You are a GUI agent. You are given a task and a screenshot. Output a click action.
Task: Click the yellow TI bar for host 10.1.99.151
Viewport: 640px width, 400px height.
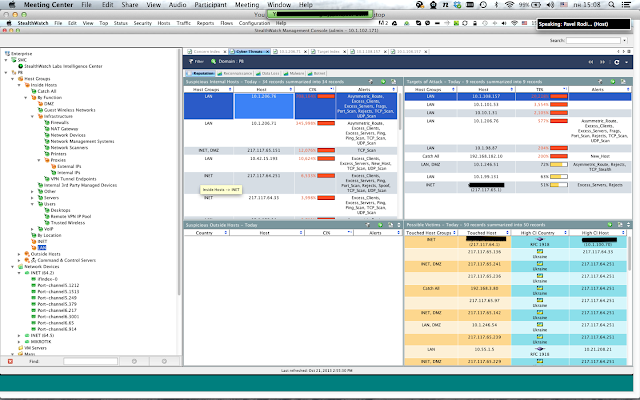(559, 177)
